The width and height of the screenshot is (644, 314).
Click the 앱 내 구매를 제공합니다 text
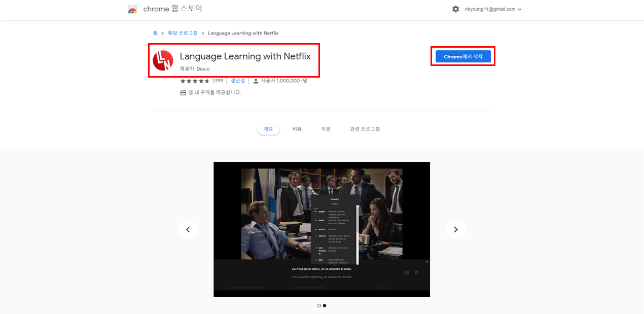[x=215, y=93]
